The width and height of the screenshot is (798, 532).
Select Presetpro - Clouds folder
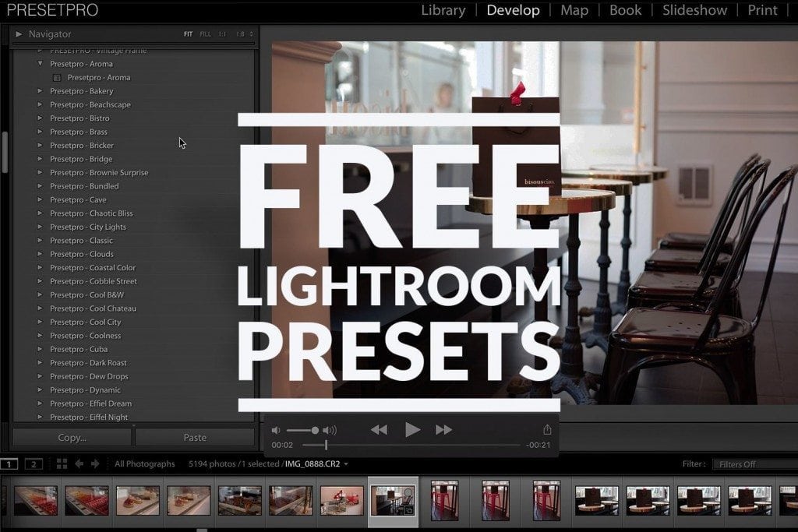(81, 254)
